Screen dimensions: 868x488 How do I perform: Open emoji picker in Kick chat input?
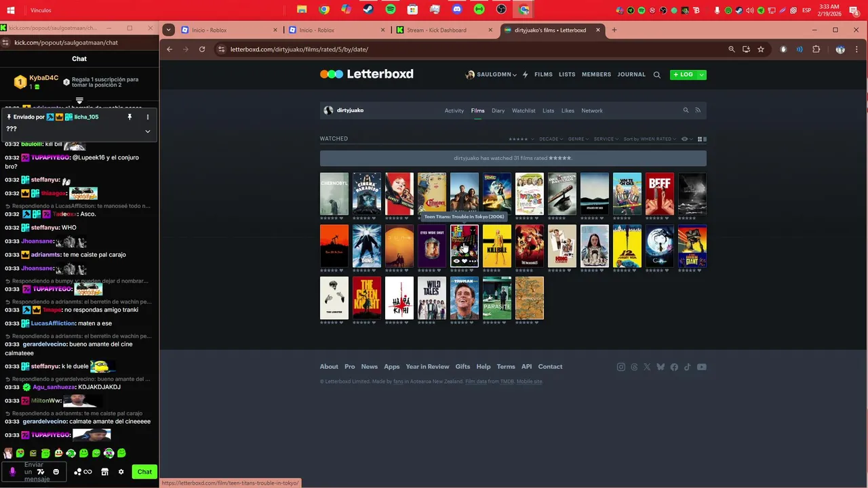(x=56, y=472)
